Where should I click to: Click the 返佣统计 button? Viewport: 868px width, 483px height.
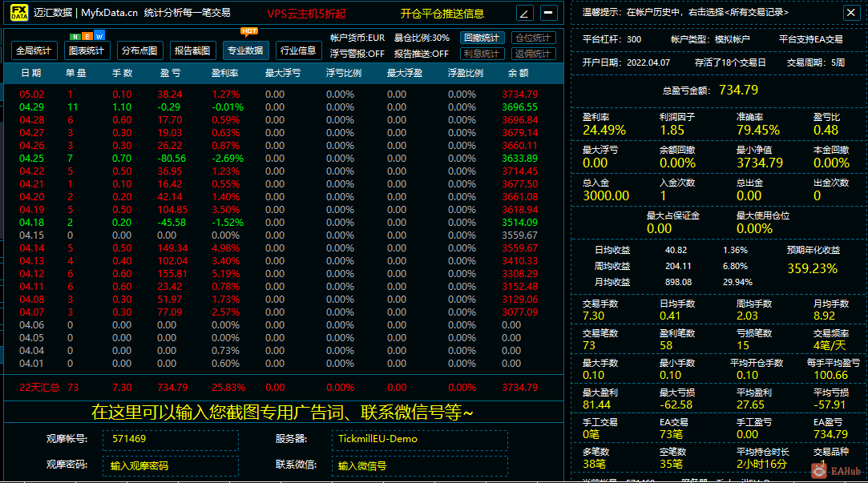(x=533, y=54)
